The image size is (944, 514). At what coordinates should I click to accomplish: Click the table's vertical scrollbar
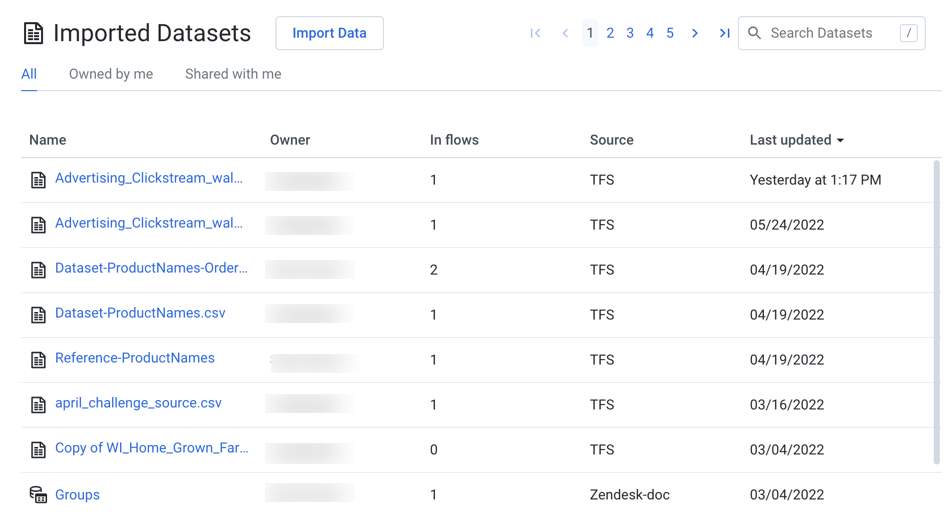pos(937,310)
